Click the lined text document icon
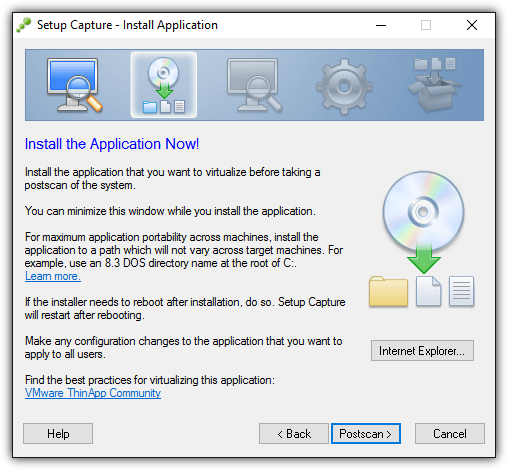The width and height of the screenshot is (508, 469). point(461,291)
